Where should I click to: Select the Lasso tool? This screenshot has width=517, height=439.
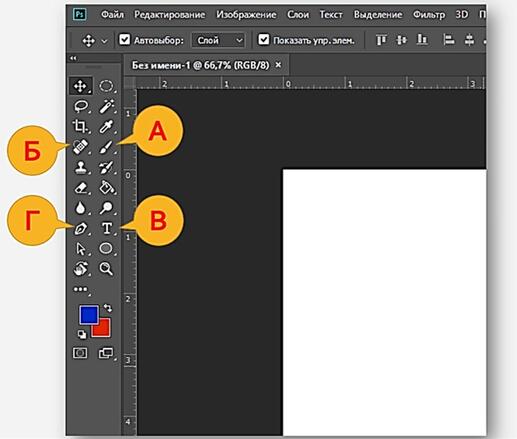[x=81, y=106]
